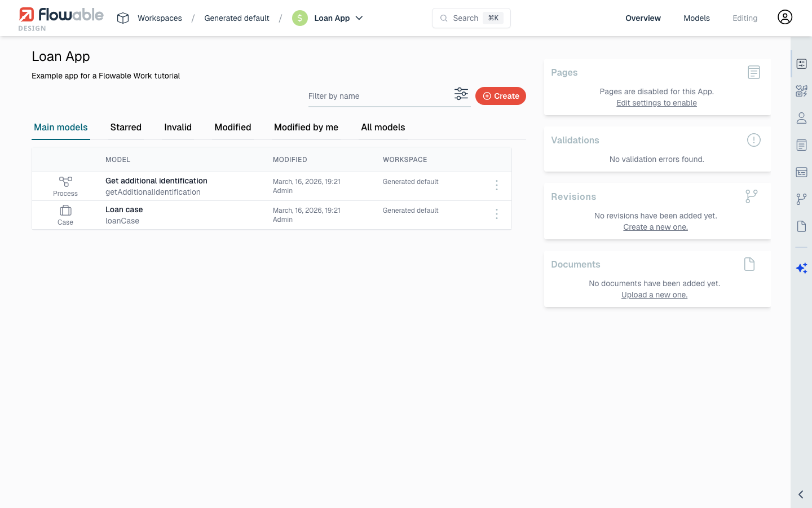Expand the Loan App workspace dropdown
The image size is (812, 508).
point(360,18)
